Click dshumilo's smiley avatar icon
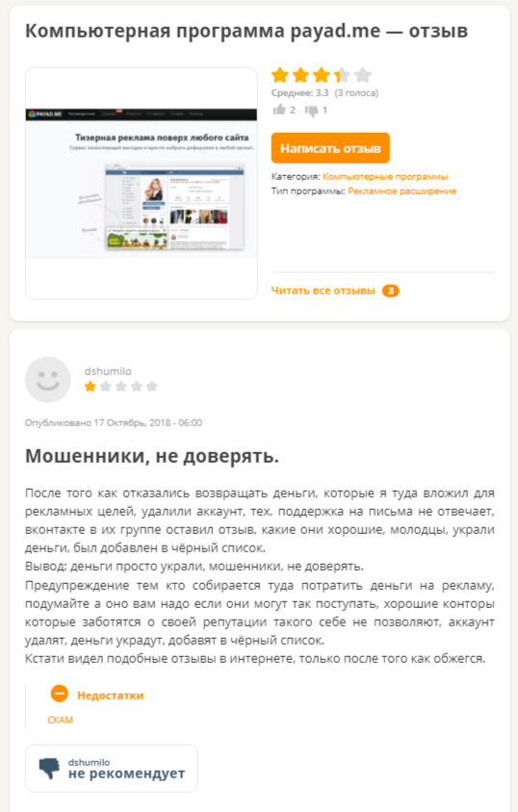The width and height of the screenshot is (518, 812). [47, 380]
